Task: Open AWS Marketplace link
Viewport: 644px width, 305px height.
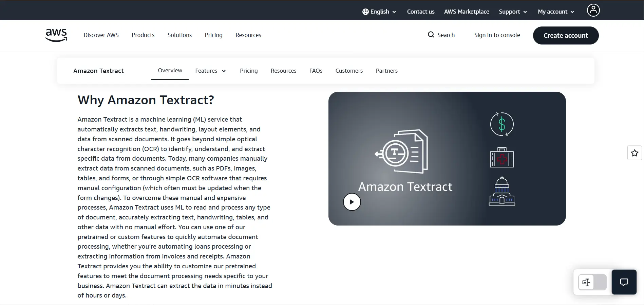Action: (x=467, y=12)
